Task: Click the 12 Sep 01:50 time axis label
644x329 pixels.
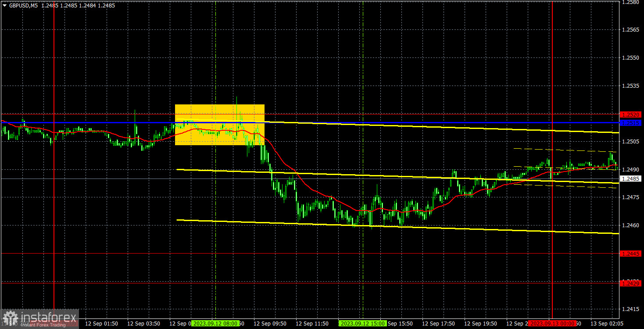Action: click(x=101, y=323)
